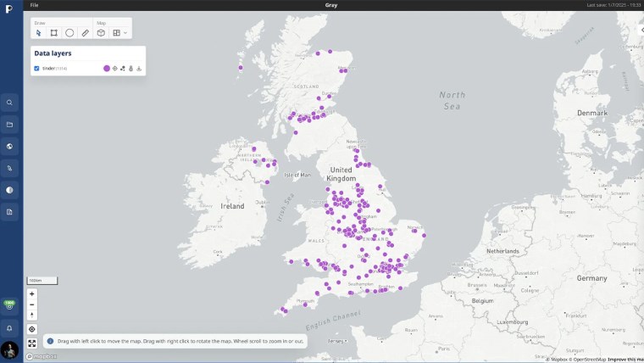Open the satellite sidebar icon
This screenshot has height=363, width=644.
tap(9, 168)
